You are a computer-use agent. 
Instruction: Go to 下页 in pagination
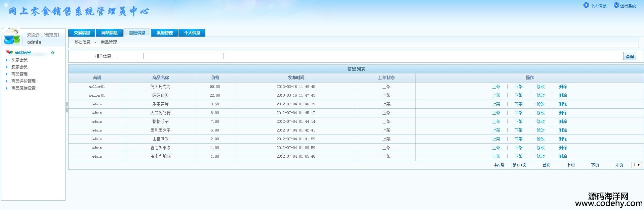pos(595,165)
